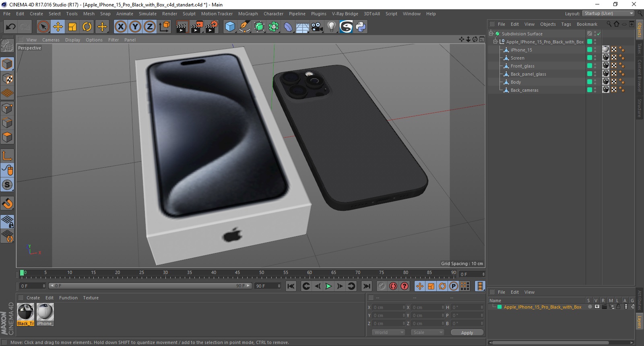Image resolution: width=644 pixels, height=346 pixels.
Task: Open the Scale mode dropdown
Action: 427,332
